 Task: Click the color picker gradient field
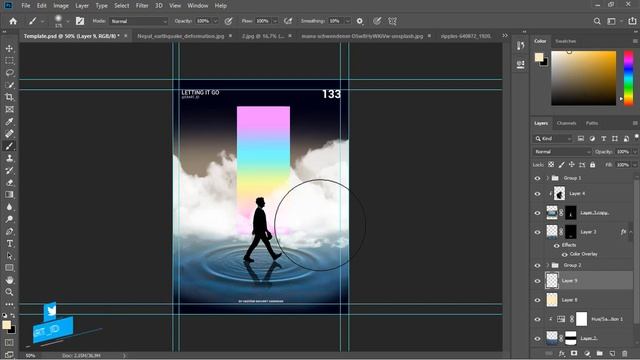coord(584,78)
